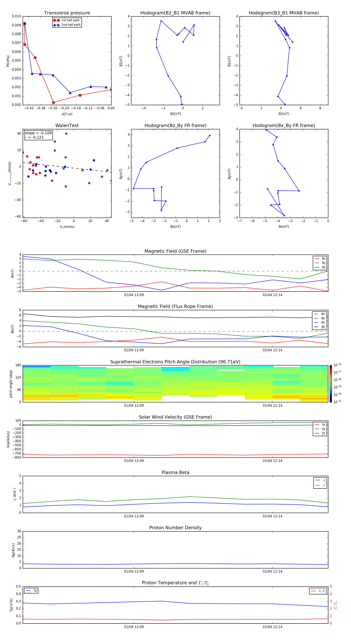This screenshot has height=644, width=351.
Task: Click the 'Hodogram(B3_B1 MVAB frame)' title
Action: pos(284,13)
